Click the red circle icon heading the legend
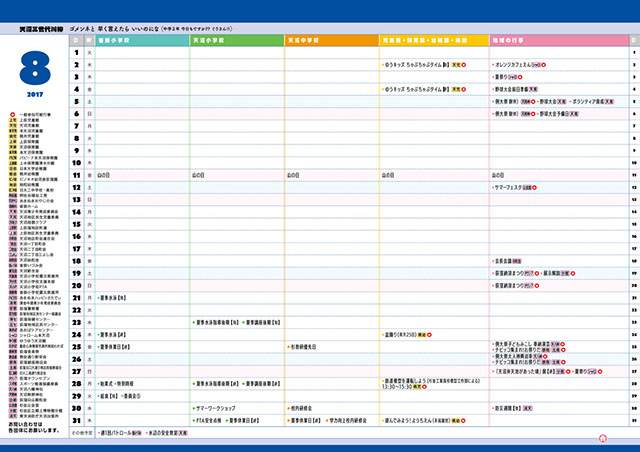The height and width of the screenshot is (452, 640). (13, 115)
